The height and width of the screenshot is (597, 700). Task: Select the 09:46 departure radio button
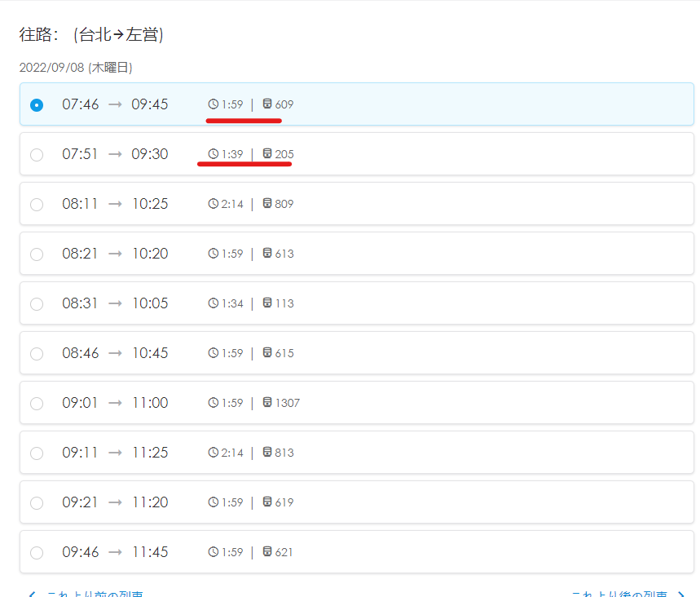coord(37,553)
